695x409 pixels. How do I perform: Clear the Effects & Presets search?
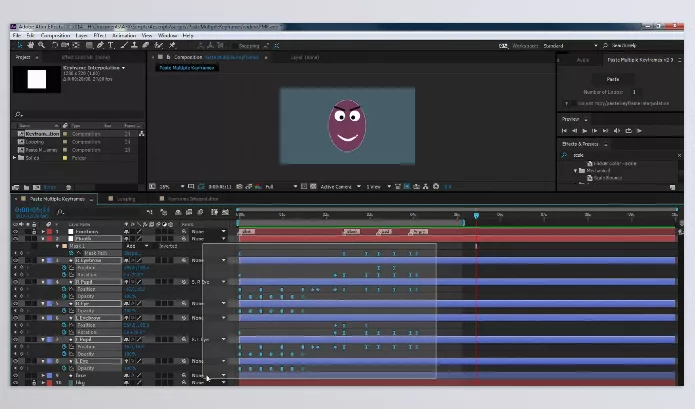679,155
